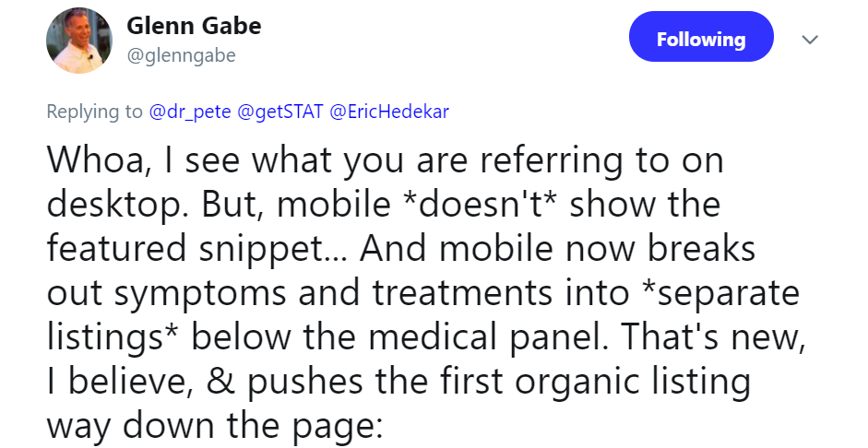Click the blue Following button
The height and width of the screenshot is (448, 868).
tap(700, 40)
